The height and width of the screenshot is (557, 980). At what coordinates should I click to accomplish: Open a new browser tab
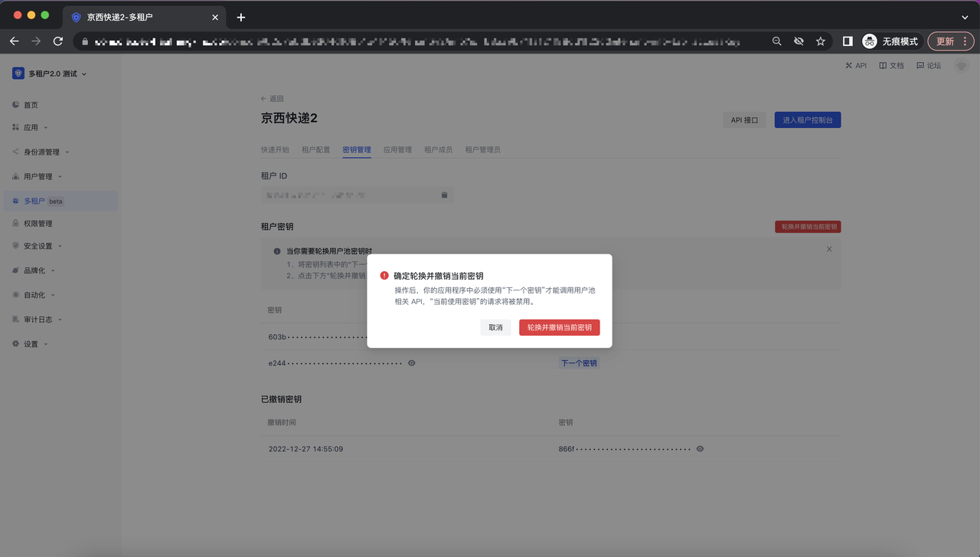coord(241,17)
